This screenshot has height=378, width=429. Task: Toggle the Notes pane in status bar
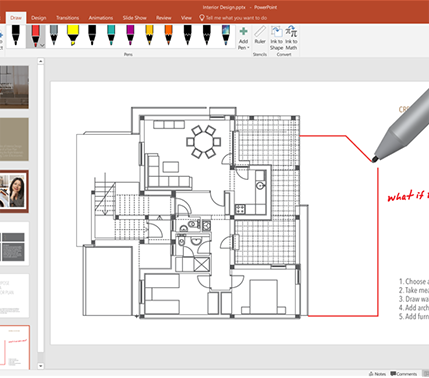pyautogui.click(x=378, y=374)
